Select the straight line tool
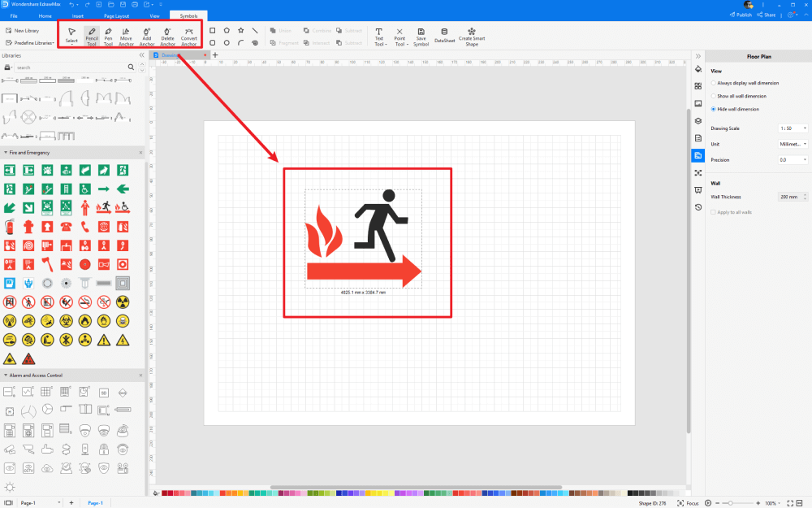Viewport: 812px width, 508px height. click(x=255, y=31)
